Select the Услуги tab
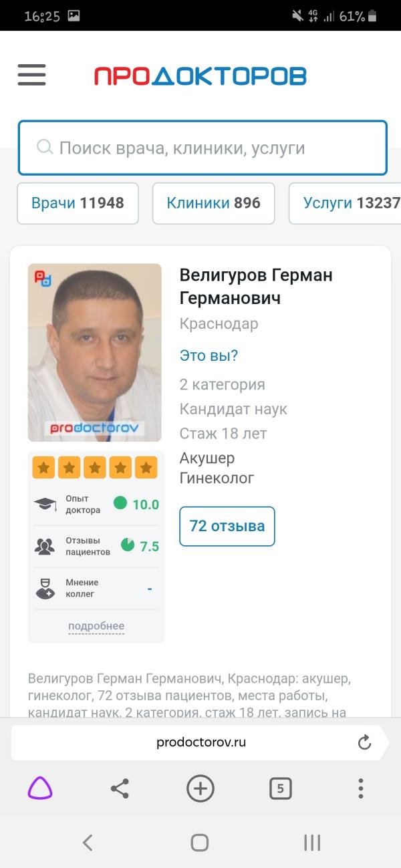 coord(345,203)
